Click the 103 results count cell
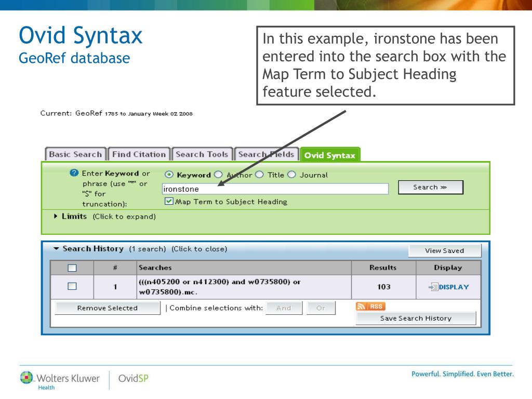This screenshot has width=532, height=399. 384,287
